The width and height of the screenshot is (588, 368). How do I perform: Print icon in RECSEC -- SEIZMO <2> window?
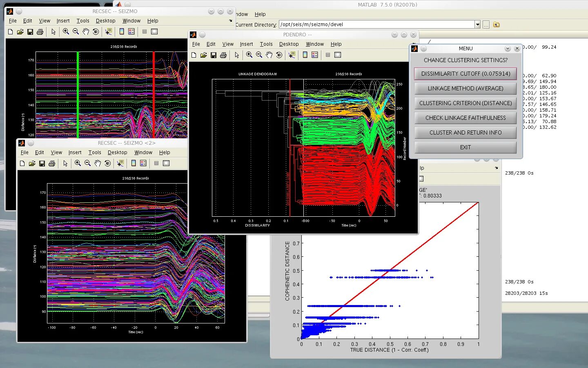click(52, 163)
